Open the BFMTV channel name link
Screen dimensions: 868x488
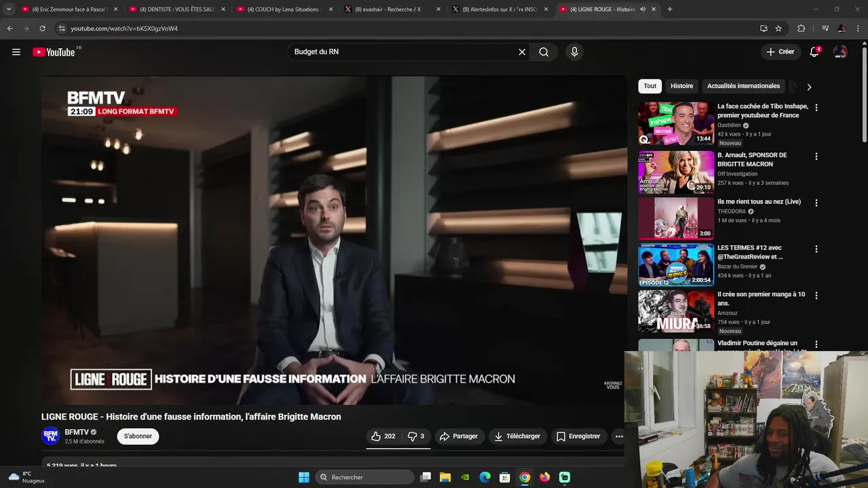click(x=77, y=432)
